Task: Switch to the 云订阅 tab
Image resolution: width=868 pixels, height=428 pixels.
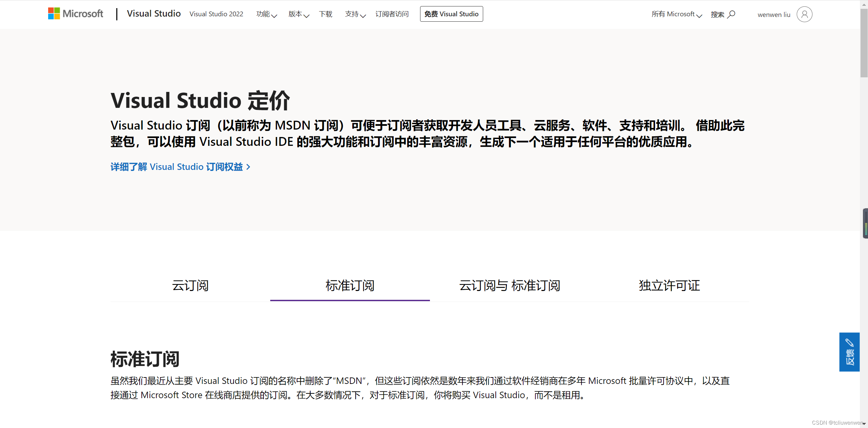Action: [190, 286]
